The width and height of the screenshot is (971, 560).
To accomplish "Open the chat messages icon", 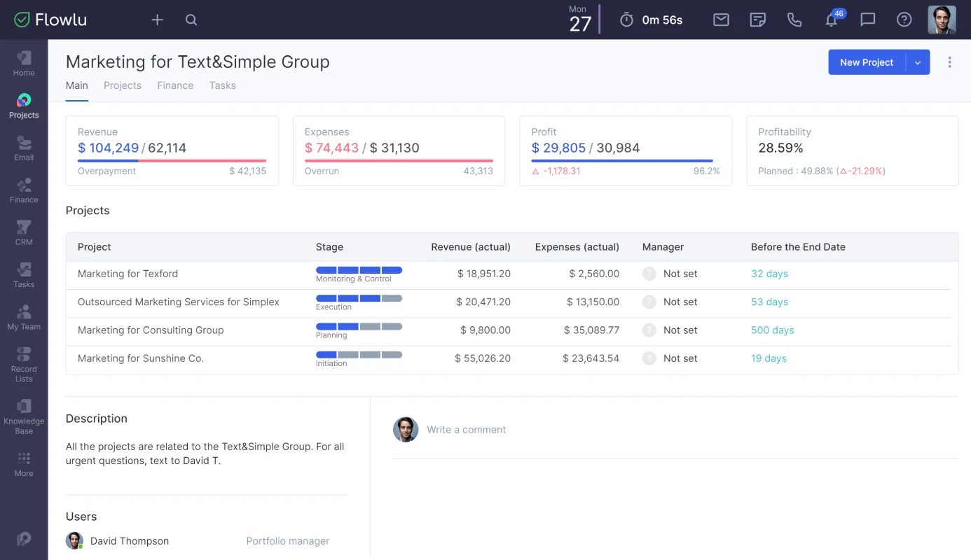I will coord(867,20).
